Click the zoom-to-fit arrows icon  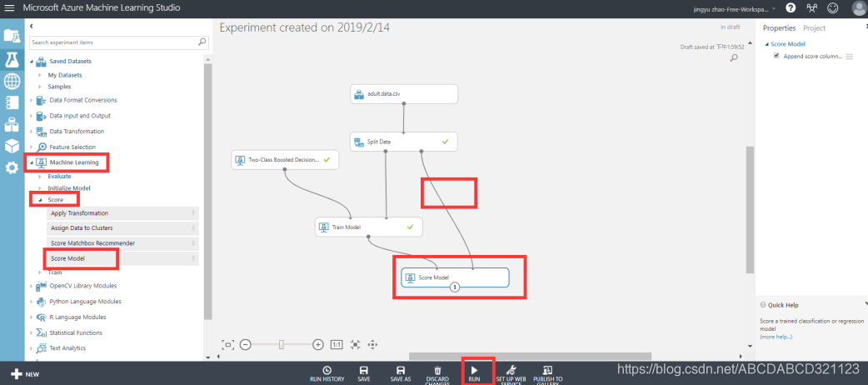click(355, 344)
